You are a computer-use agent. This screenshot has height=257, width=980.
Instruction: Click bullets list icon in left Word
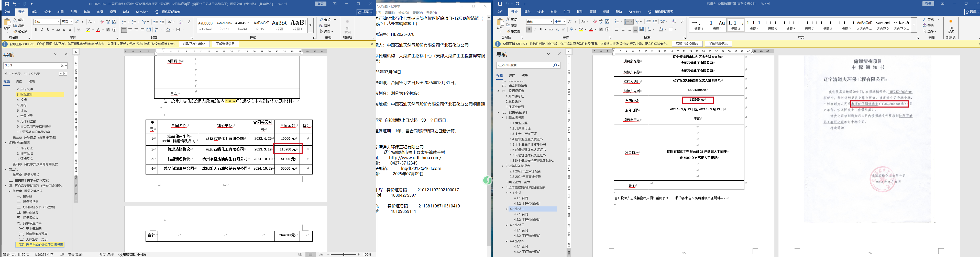coord(124,22)
